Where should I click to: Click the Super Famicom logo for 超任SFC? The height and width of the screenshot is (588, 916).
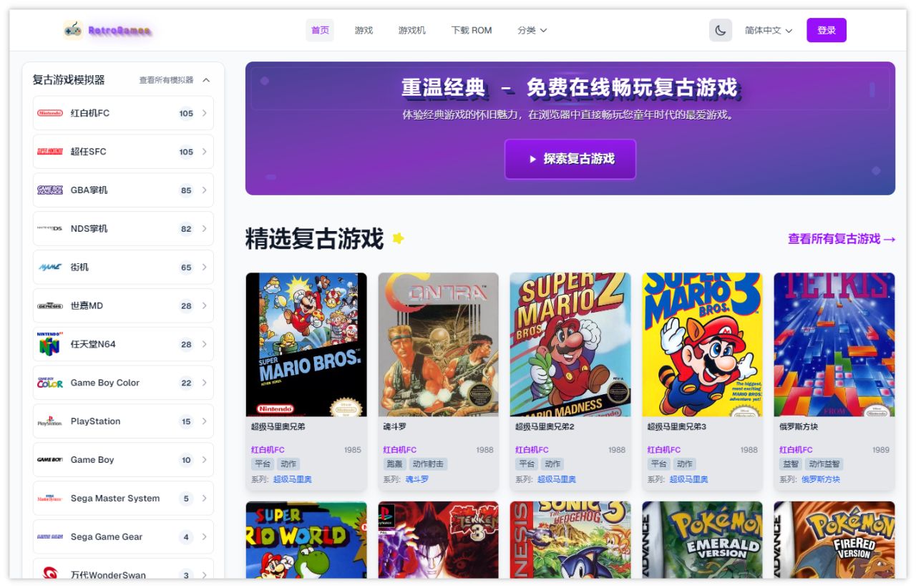tap(50, 152)
